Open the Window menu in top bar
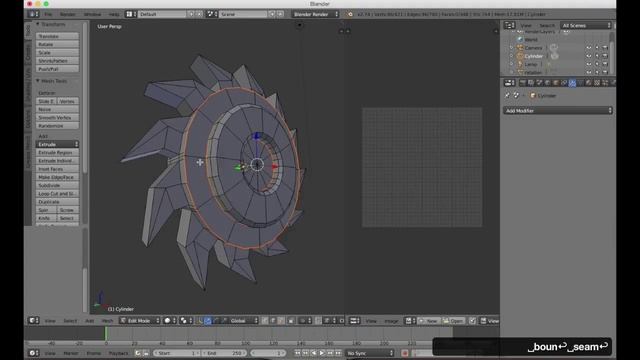The width and height of the screenshot is (640, 360). pyautogui.click(x=93, y=14)
